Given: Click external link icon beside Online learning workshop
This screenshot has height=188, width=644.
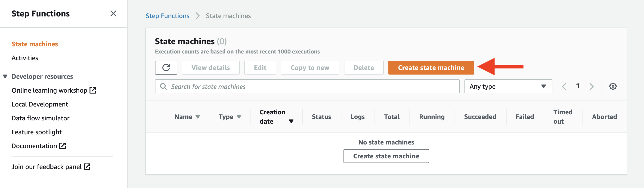Looking at the screenshot, I should pyautogui.click(x=93, y=90).
